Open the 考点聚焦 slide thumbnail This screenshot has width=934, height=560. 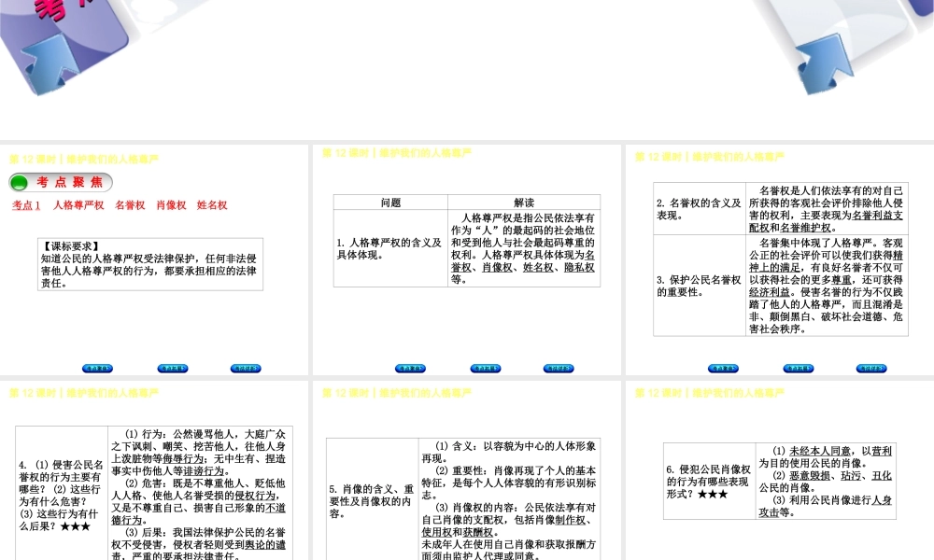pos(154,260)
